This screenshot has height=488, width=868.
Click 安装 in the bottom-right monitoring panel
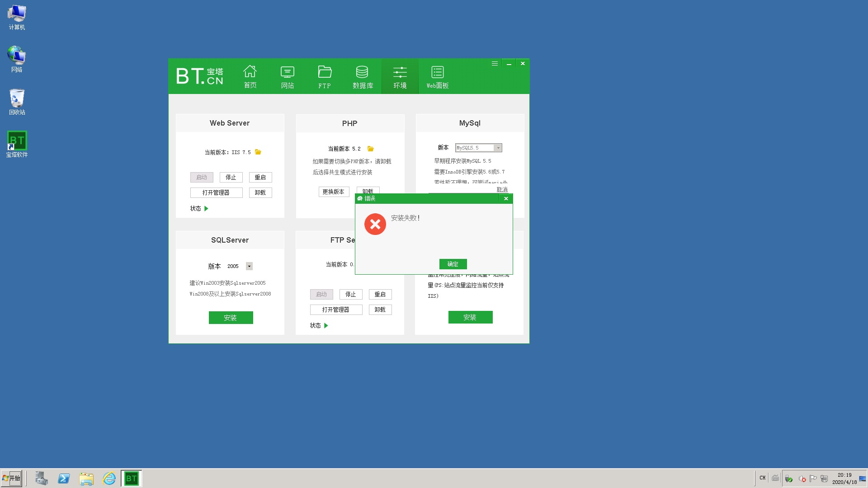click(x=470, y=317)
